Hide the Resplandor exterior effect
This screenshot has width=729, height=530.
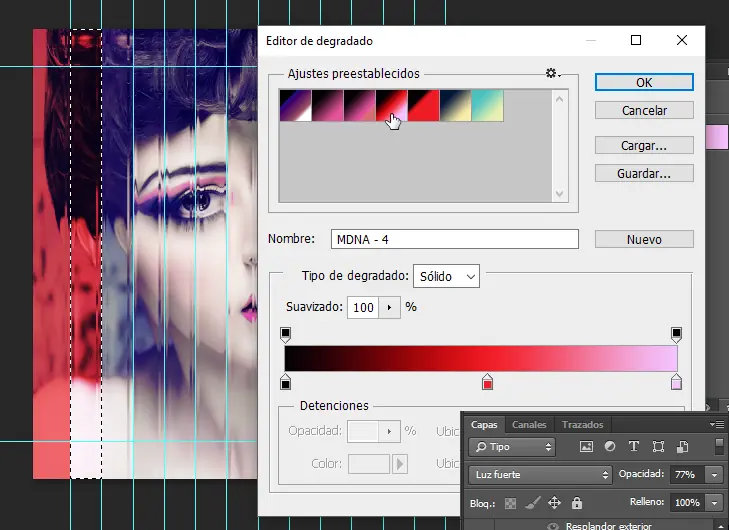tap(554, 524)
